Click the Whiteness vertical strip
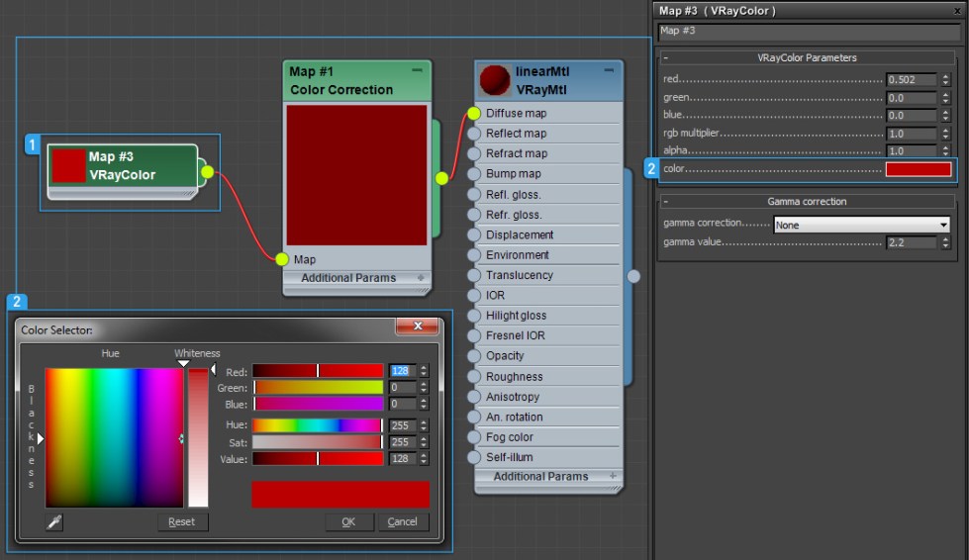969x560 pixels. [198, 437]
